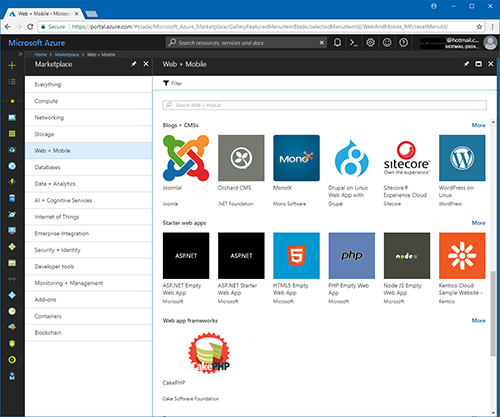Open the MonoX tile
This screenshot has height=417, width=500.
pos(296,158)
